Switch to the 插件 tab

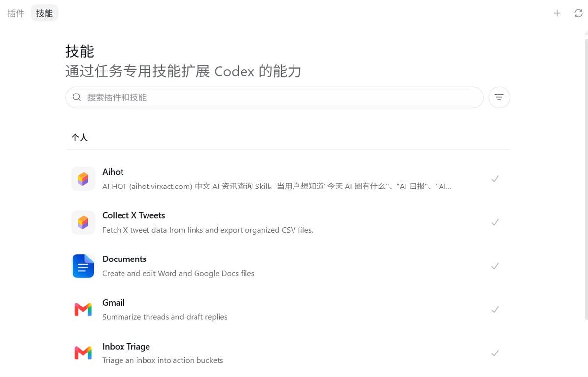16,13
